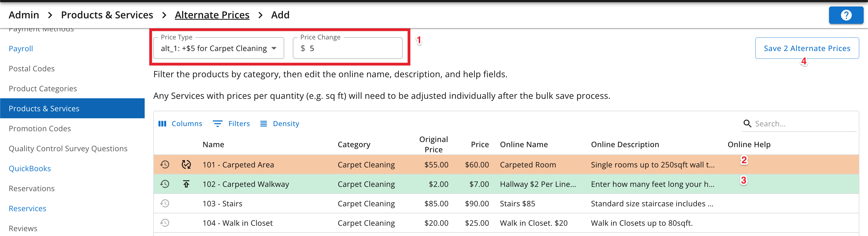
Task: Click the upload arrow icon on row 102
Action: 186,184
